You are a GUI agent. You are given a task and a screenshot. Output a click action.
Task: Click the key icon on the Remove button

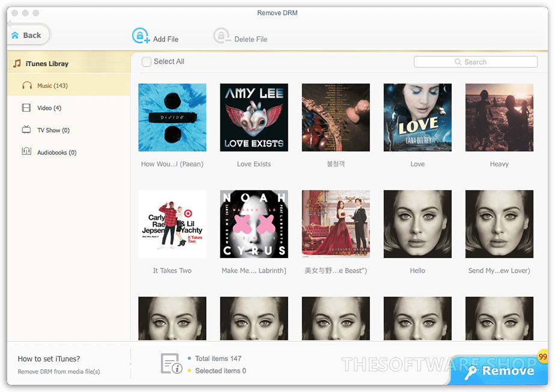[471, 372]
